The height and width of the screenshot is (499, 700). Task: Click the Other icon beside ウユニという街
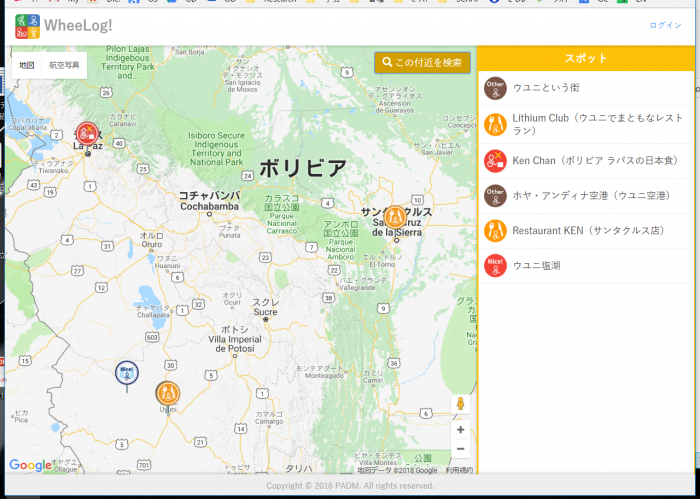click(x=495, y=88)
